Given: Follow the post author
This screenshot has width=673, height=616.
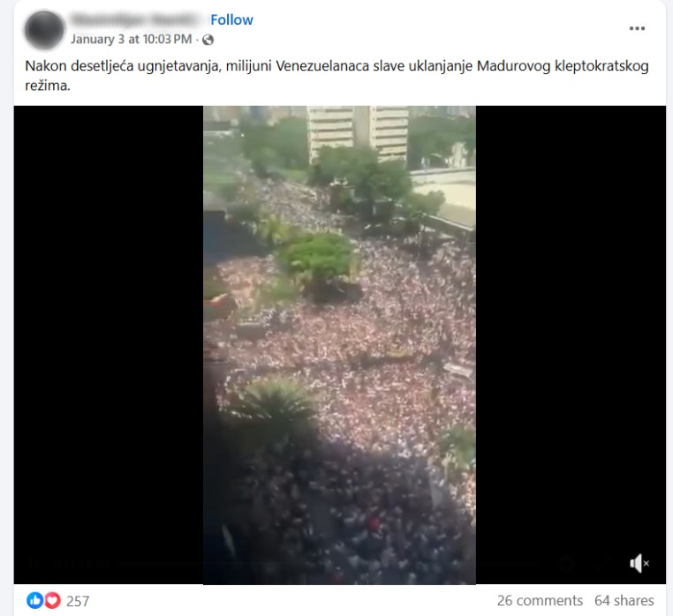Looking at the screenshot, I should [x=231, y=19].
